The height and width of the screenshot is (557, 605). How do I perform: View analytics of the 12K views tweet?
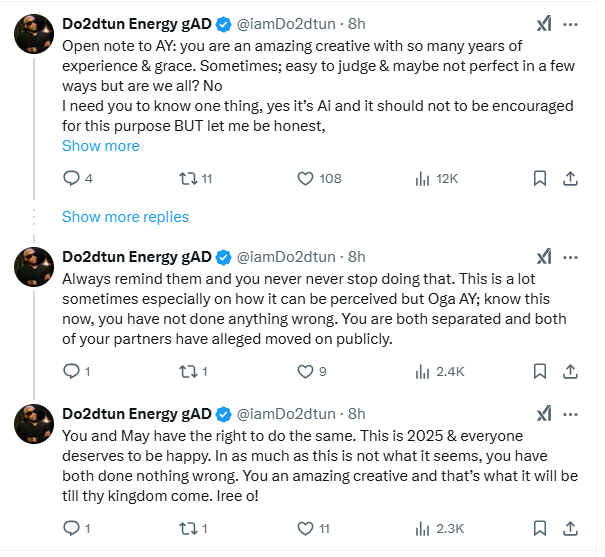[x=422, y=178]
